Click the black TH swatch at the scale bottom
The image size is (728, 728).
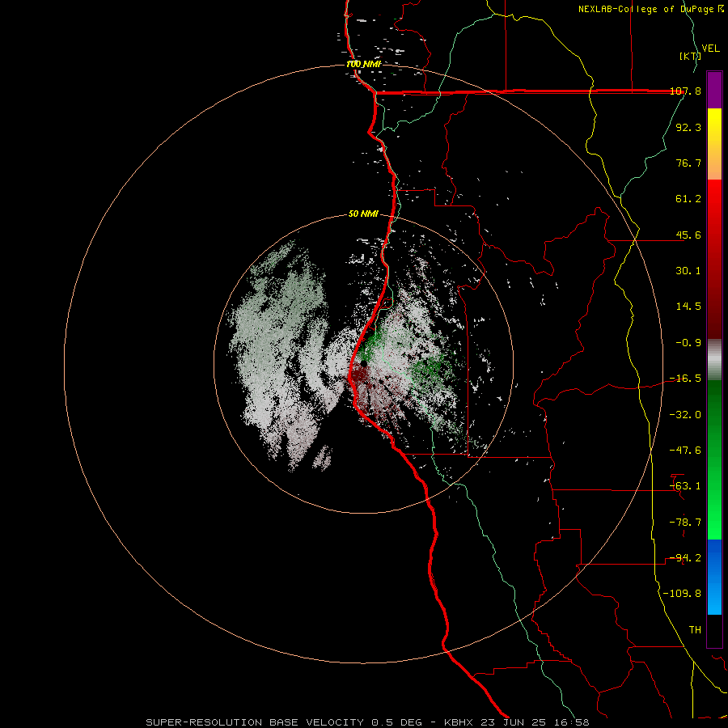point(714,631)
